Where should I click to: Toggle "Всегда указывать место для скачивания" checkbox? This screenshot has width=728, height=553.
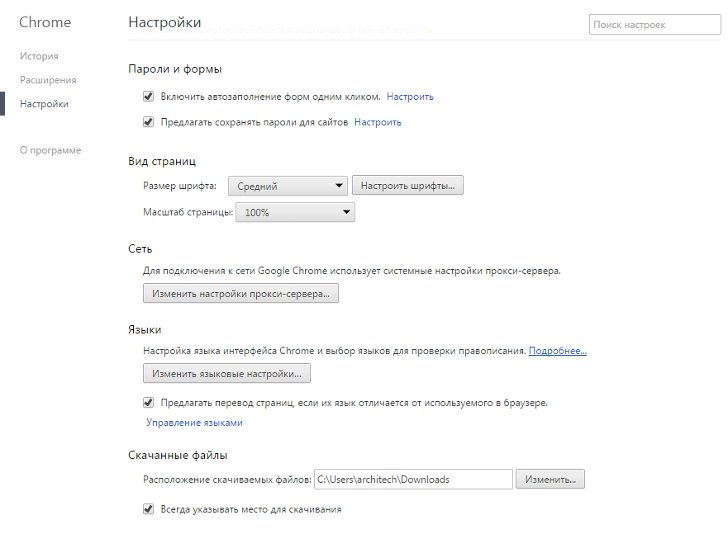(x=149, y=509)
